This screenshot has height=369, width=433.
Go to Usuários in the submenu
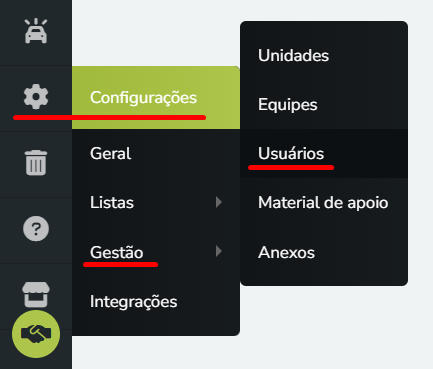tap(324, 154)
